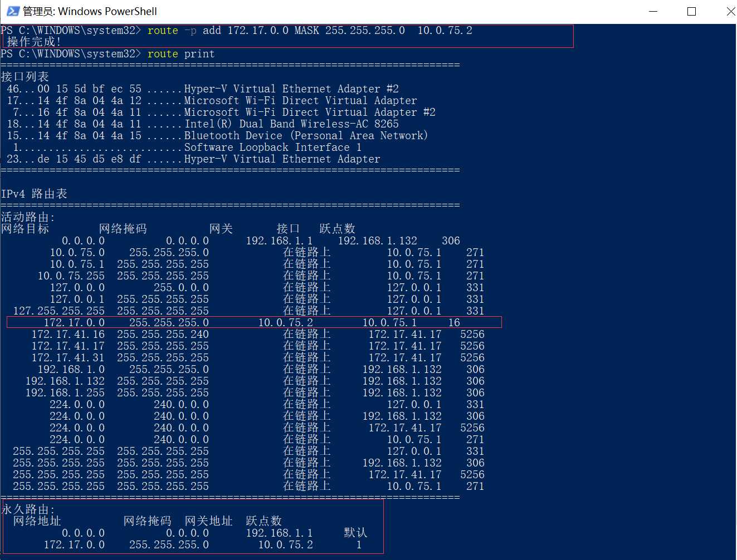Click the 网络掩码 header in active routes
737x560 pixels.
pyautogui.click(x=123, y=229)
